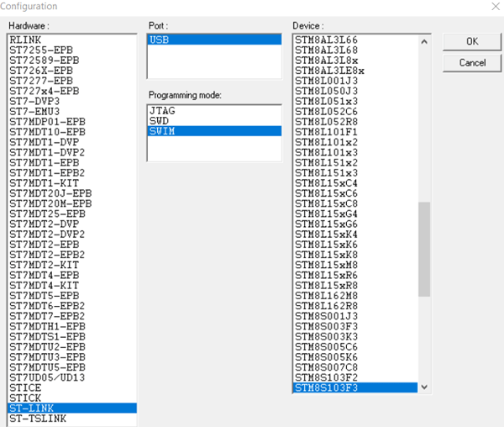Viewport: 504px width, 427px height.
Task: Select ST7MDT20J-EPB hardware entry
Action: pyautogui.click(x=50, y=193)
